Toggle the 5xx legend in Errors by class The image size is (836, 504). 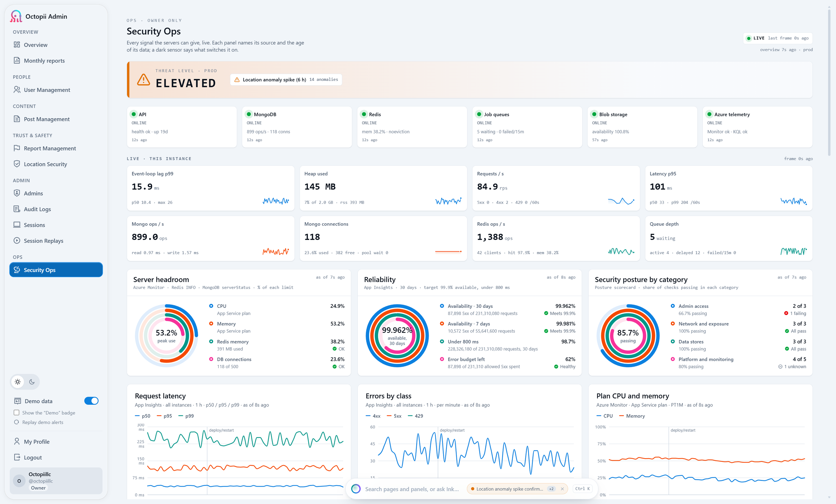tap(394, 416)
